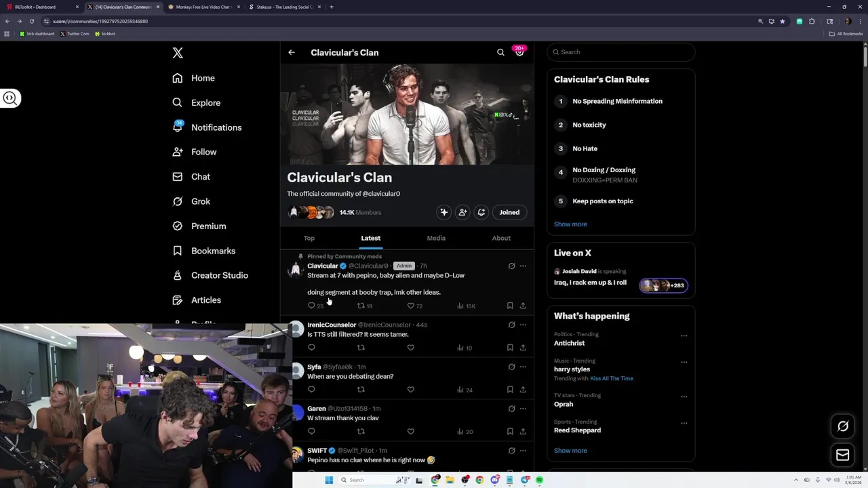Open the Windows Start button
The height and width of the screenshot is (488, 868).
329,480
